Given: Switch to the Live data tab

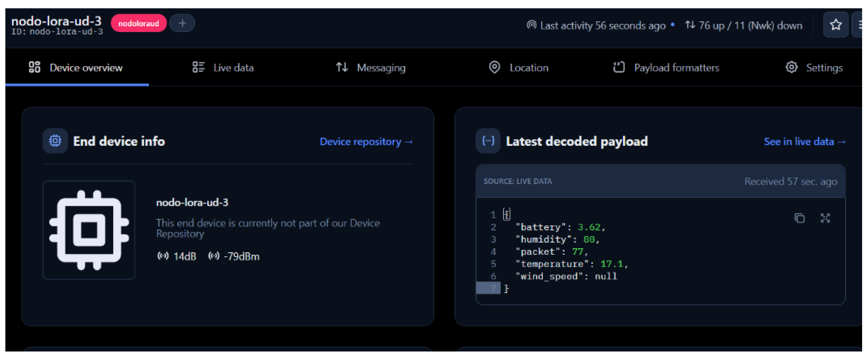Looking at the screenshot, I should coord(223,68).
